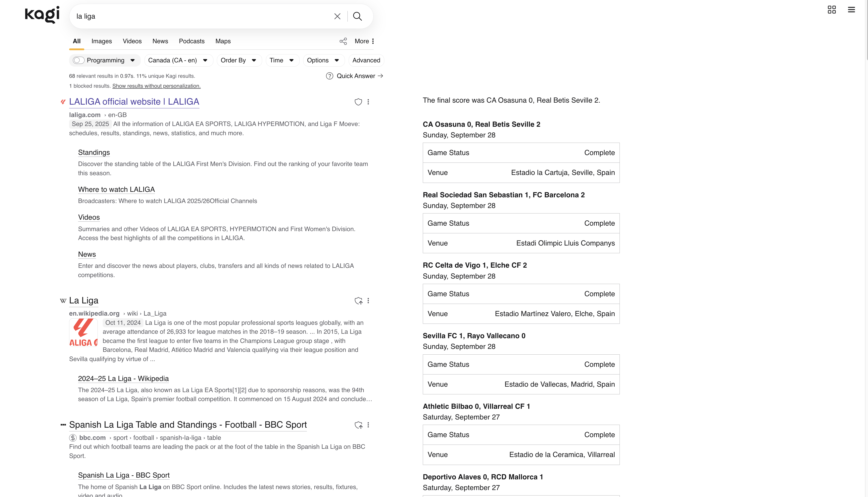Screen dimensions: 868x497
Task: Open the Time filter dropdown
Action: coord(282,60)
